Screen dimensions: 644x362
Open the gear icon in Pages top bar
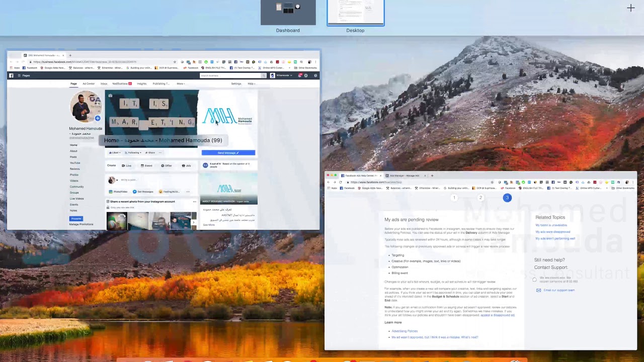[306, 75]
